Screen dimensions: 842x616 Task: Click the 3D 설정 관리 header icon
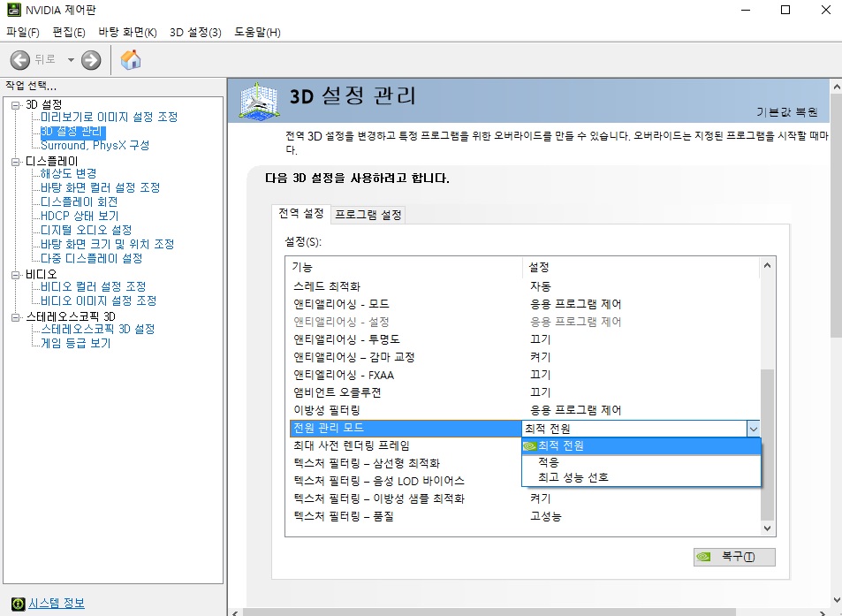pos(260,101)
